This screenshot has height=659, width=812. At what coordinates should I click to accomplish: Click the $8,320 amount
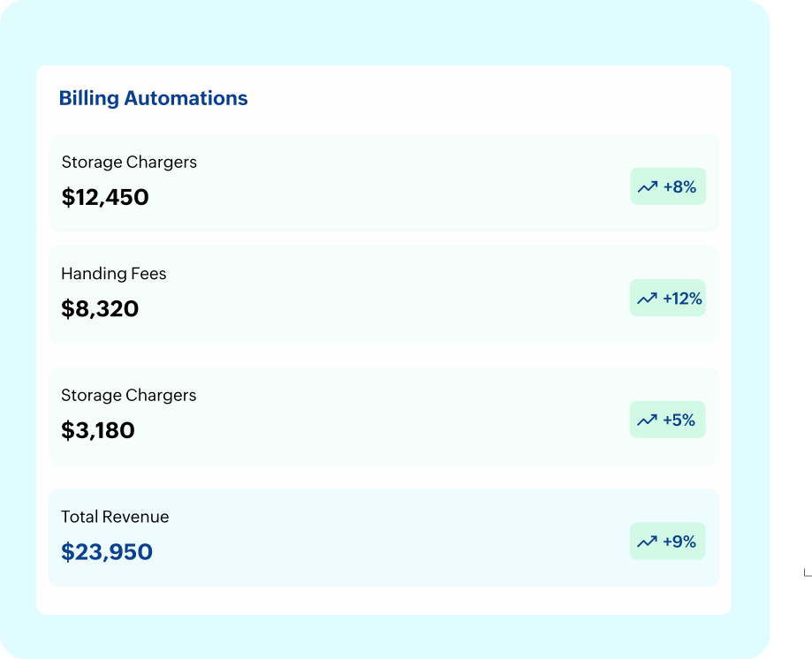click(100, 309)
